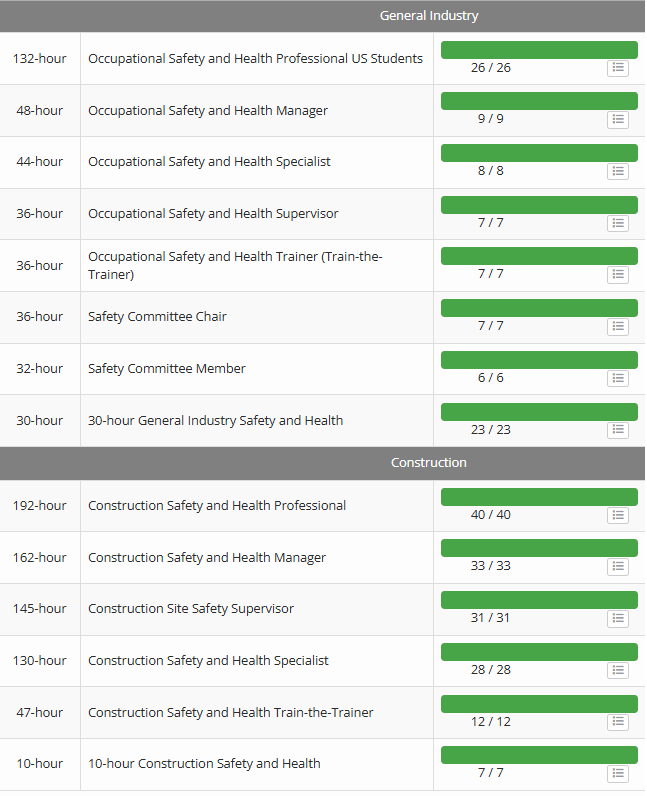Open list icon for Safety Committee Chair
647x796 pixels.
click(618, 326)
